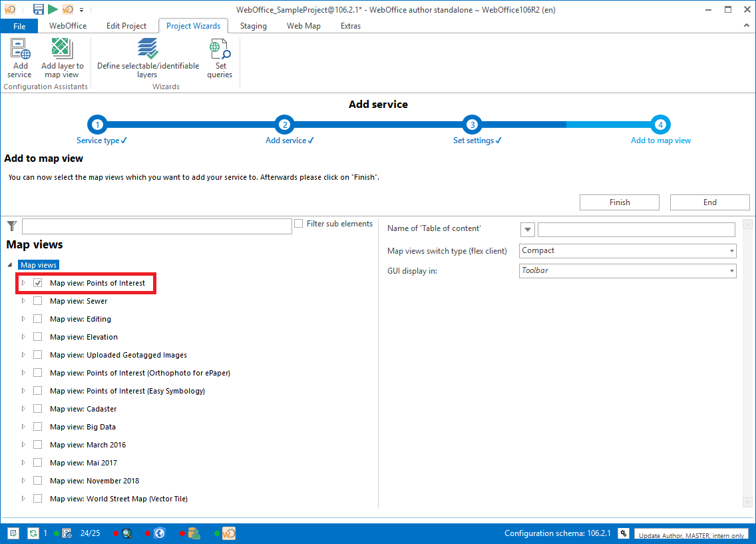This screenshot has height=544, width=756.
Task: Click the Finish button
Action: point(619,202)
